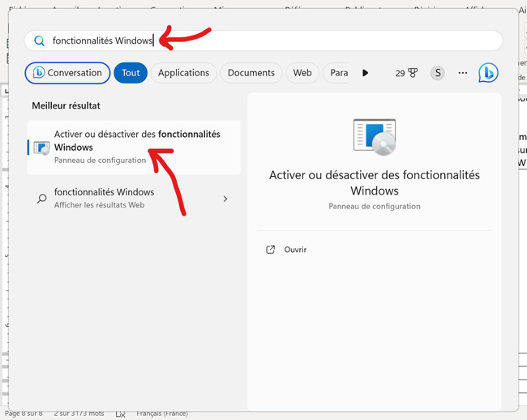Open the three-dots more options menu
This screenshot has width=527, height=420.
coord(463,73)
